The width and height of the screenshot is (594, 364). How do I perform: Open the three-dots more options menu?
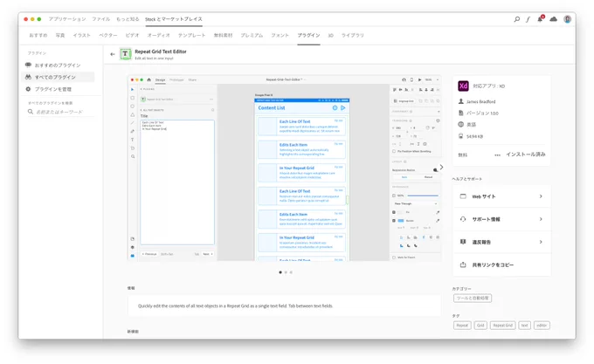pos(497,155)
